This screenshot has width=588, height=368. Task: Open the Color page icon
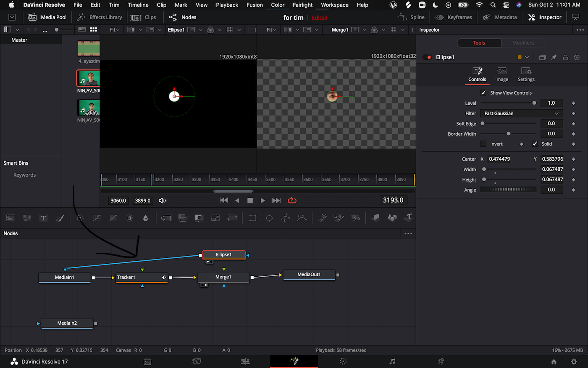(x=343, y=361)
